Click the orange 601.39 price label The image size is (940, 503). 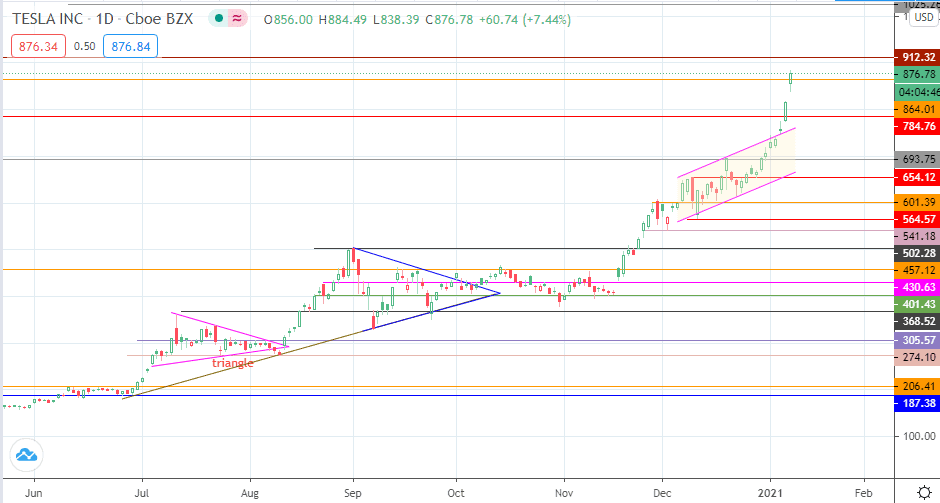[x=917, y=202]
